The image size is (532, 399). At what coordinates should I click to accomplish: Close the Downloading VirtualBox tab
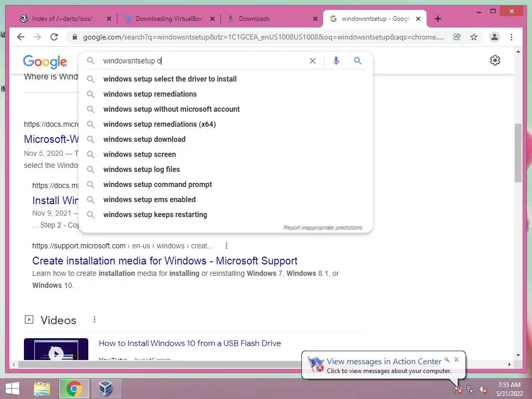tap(212, 19)
